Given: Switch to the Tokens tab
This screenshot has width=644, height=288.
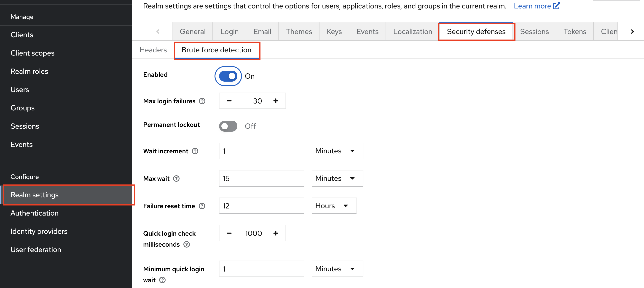Looking at the screenshot, I should 574,32.
